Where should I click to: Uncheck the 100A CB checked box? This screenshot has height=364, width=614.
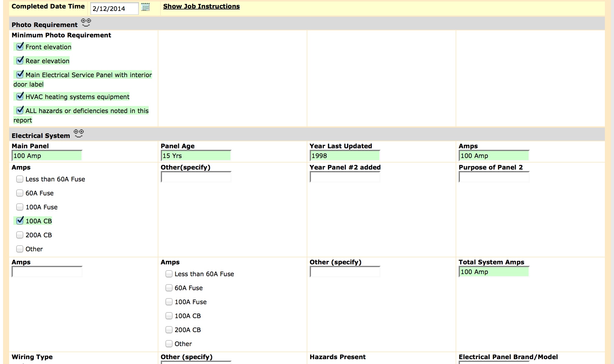20,221
